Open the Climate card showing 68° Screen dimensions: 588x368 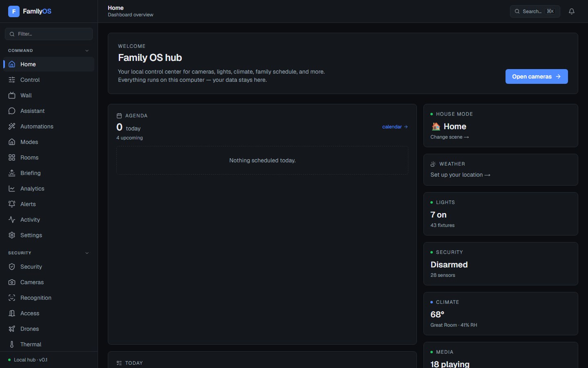coord(501,314)
